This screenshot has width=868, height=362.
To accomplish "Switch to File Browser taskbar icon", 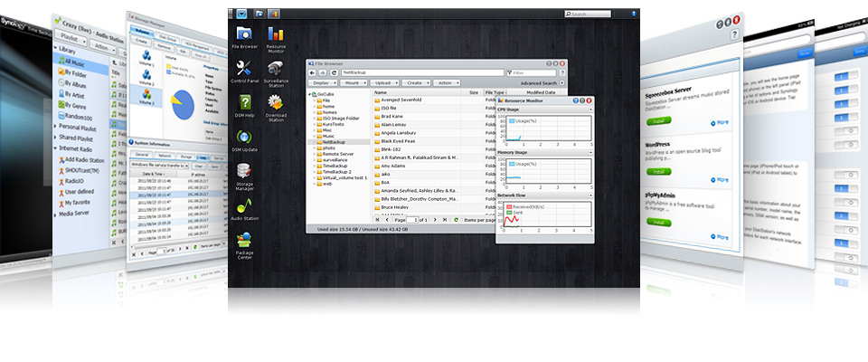I will point(259,14).
